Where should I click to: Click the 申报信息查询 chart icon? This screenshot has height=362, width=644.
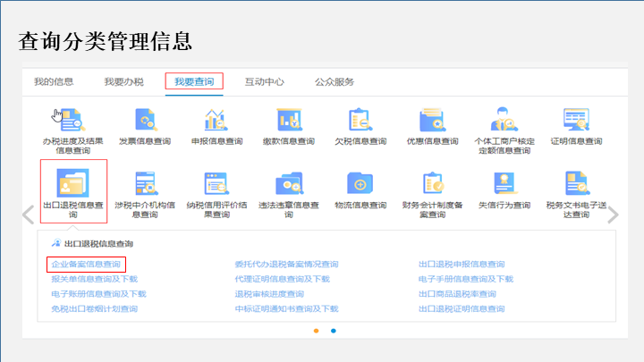[x=216, y=120]
